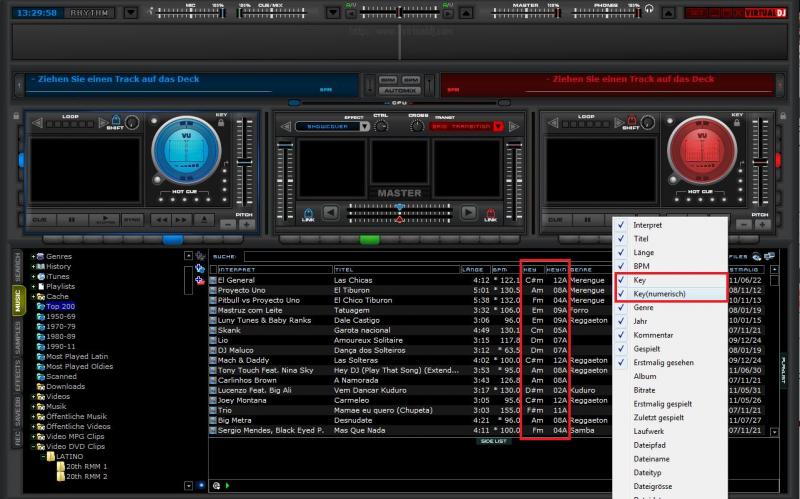Viewport: 800px width, 499px height.
Task: Click the left deck pitch slider
Action: tap(244, 162)
